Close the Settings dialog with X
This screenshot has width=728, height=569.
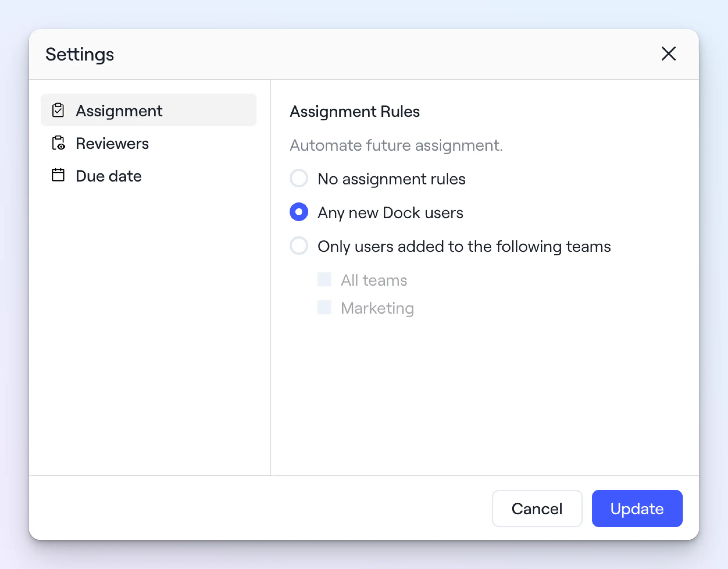[668, 54]
